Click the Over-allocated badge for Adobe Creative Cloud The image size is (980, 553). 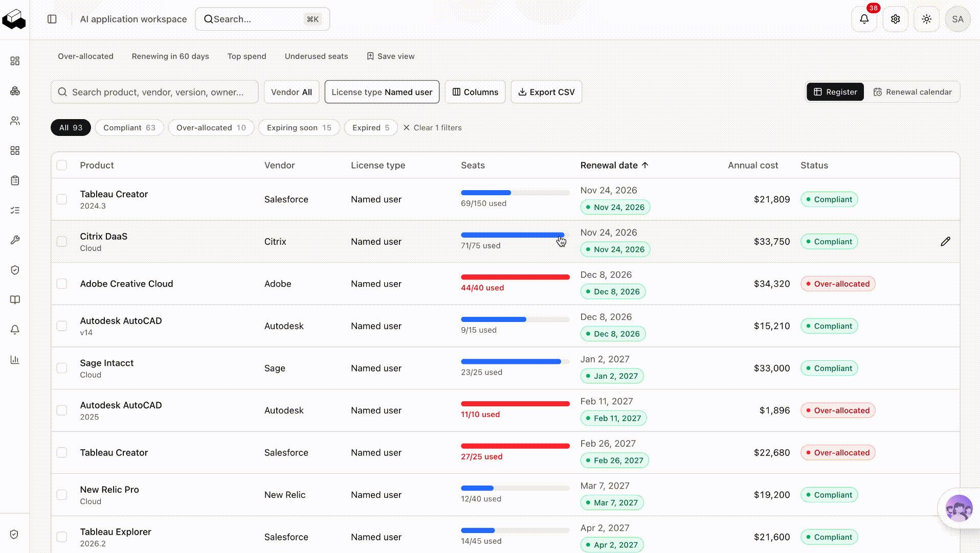[x=838, y=284]
